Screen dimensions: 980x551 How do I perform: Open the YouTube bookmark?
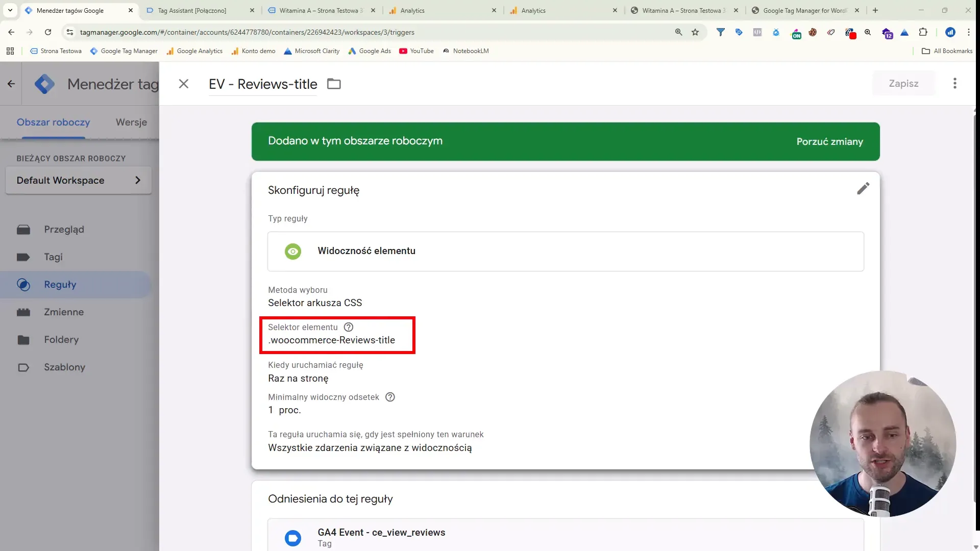416,51
